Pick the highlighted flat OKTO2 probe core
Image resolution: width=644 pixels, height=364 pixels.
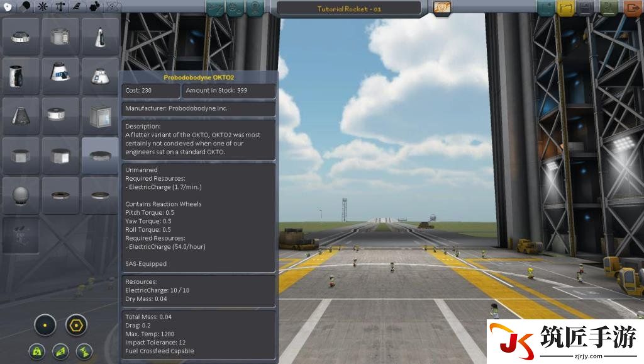(100, 156)
